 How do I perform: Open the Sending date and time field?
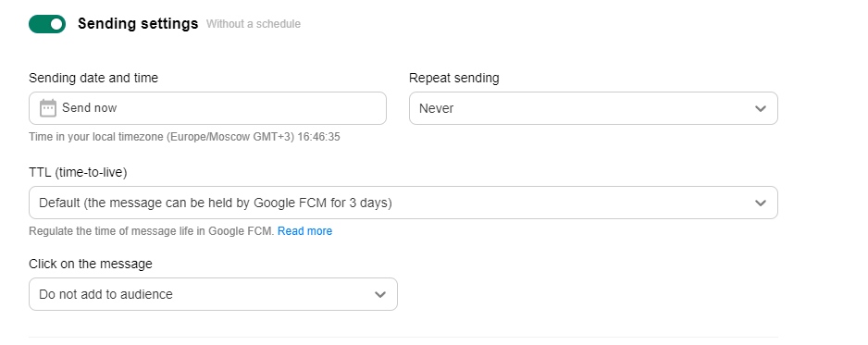click(207, 108)
